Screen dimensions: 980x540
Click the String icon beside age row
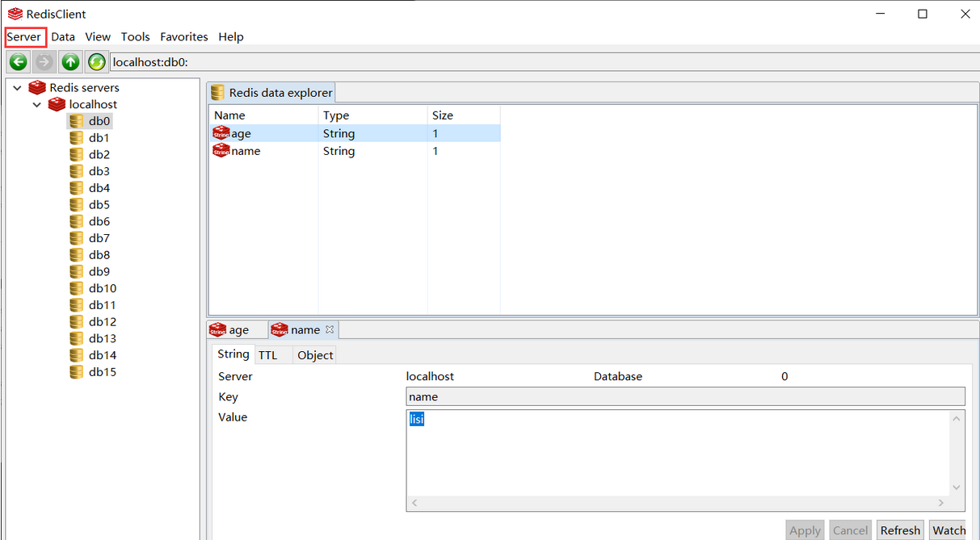(221, 133)
